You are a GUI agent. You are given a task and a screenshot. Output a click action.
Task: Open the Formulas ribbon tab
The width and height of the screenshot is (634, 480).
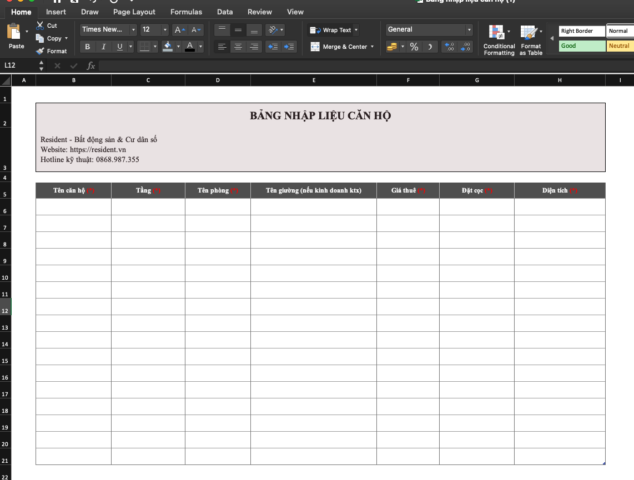(x=186, y=12)
